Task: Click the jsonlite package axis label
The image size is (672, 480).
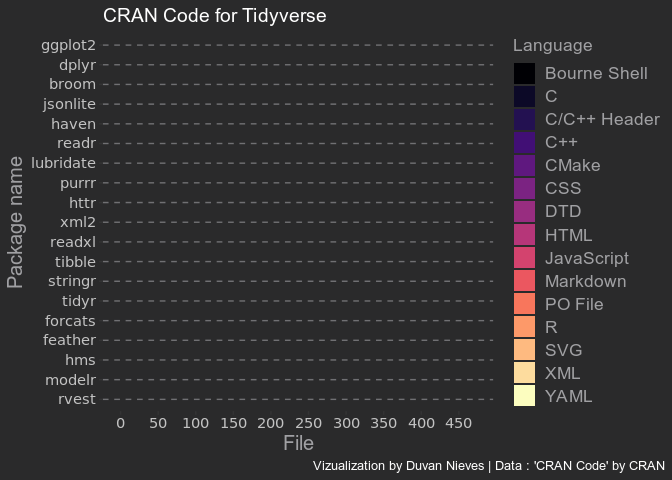Action: (69, 103)
